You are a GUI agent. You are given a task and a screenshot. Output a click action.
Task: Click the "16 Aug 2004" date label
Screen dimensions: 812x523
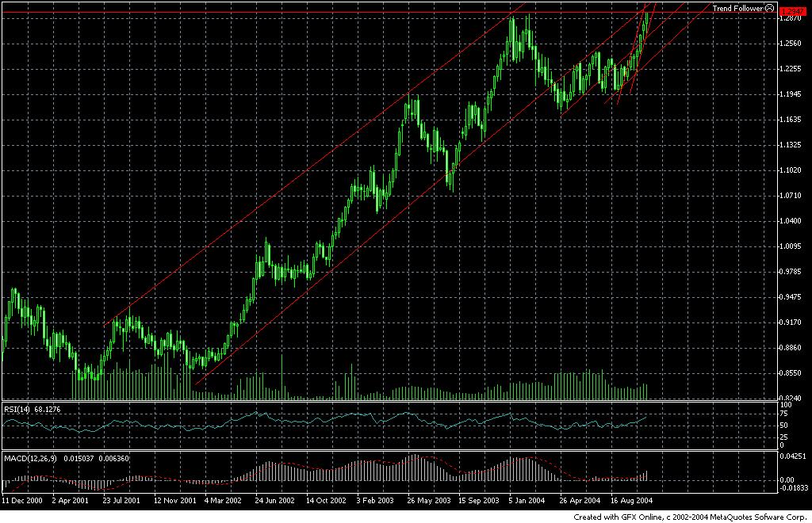[631, 501]
